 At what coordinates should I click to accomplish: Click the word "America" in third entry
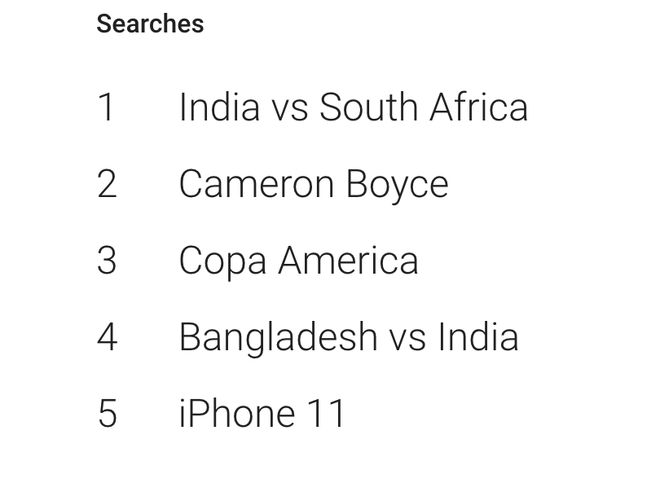348,261
